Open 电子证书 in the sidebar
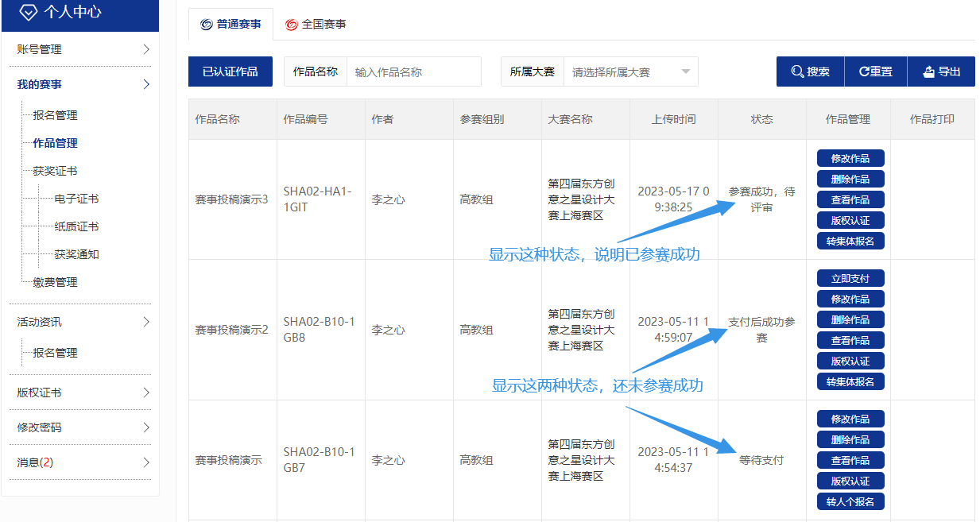The width and height of the screenshot is (980, 522). (x=76, y=199)
